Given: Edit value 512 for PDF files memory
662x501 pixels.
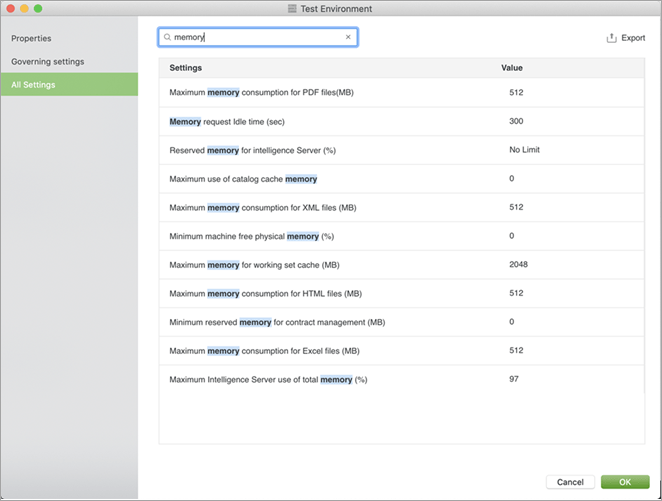Looking at the screenshot, I should [x=516, y=93].
